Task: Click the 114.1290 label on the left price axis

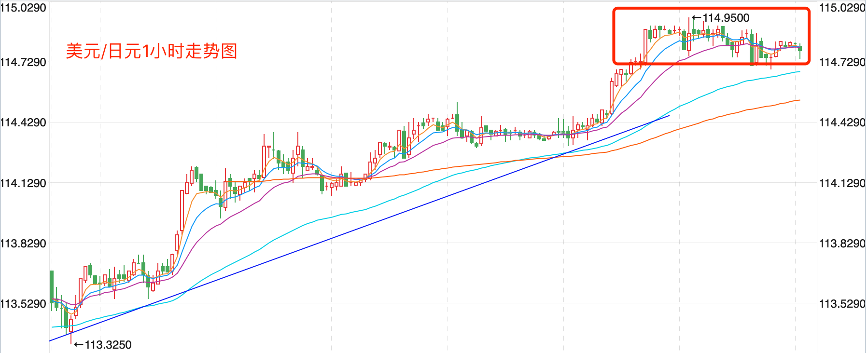Action: (x=23, y=183)
